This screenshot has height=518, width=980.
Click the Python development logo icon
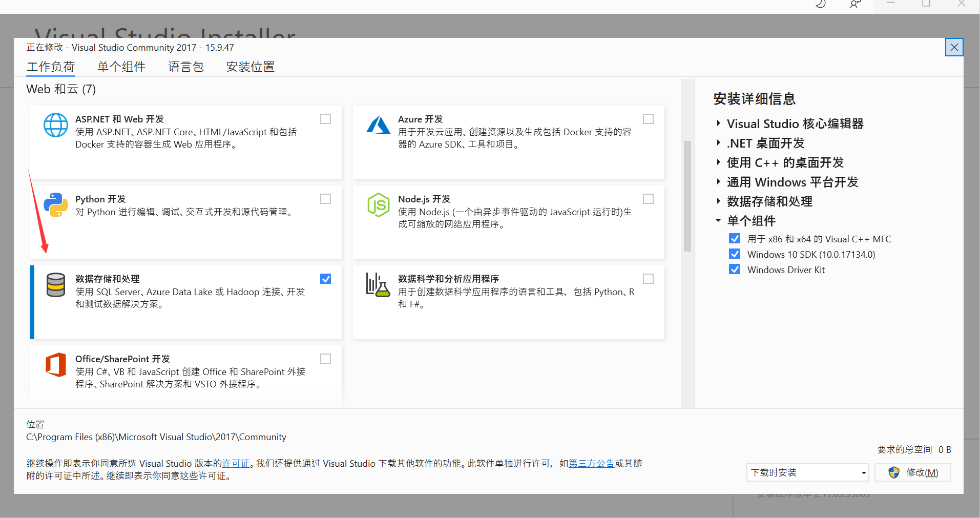coord(56,205)
